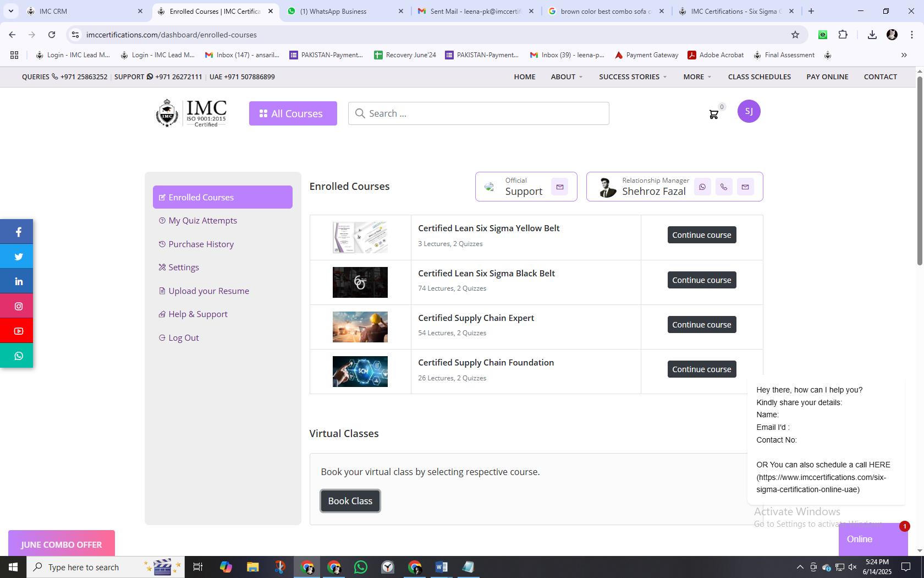Open Task View on the taskbar
924x578 pixels.
pos(199,567)
